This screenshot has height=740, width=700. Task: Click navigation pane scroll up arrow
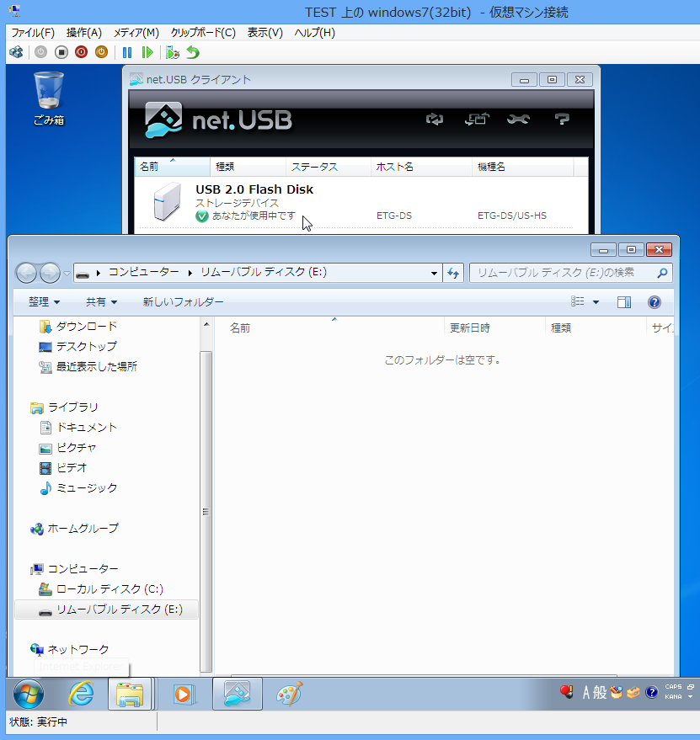(206, 324)
